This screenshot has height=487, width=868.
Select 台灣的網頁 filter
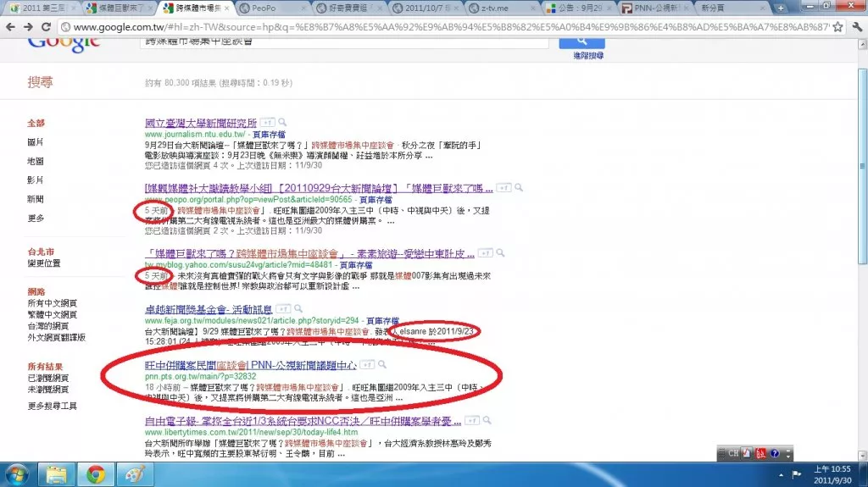(x=48, y=326)
